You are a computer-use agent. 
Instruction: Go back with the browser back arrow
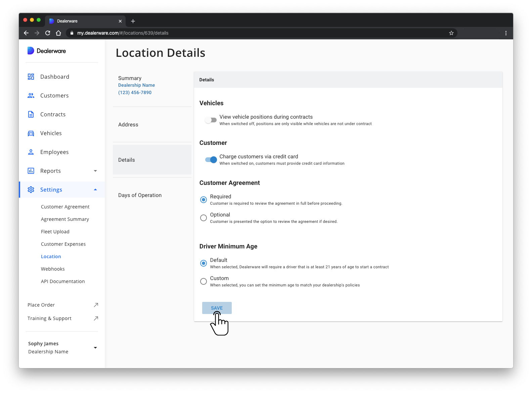26,33
